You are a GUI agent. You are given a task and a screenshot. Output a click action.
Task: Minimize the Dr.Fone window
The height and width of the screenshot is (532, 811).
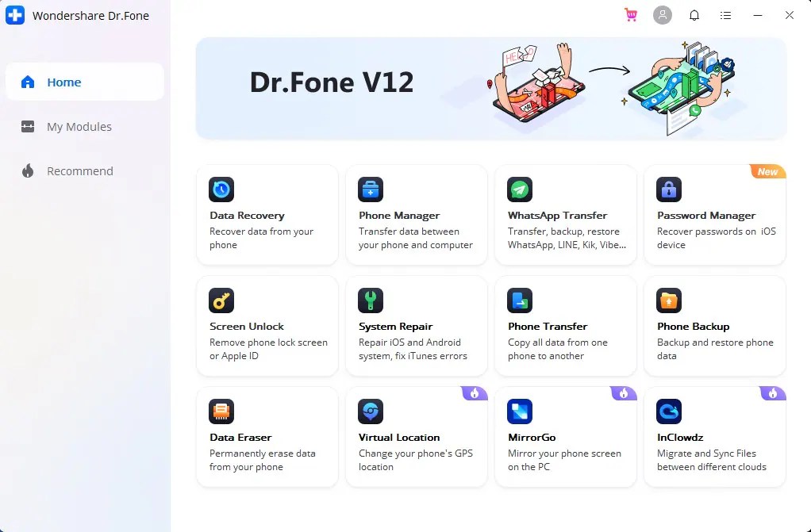coord(758,15)
